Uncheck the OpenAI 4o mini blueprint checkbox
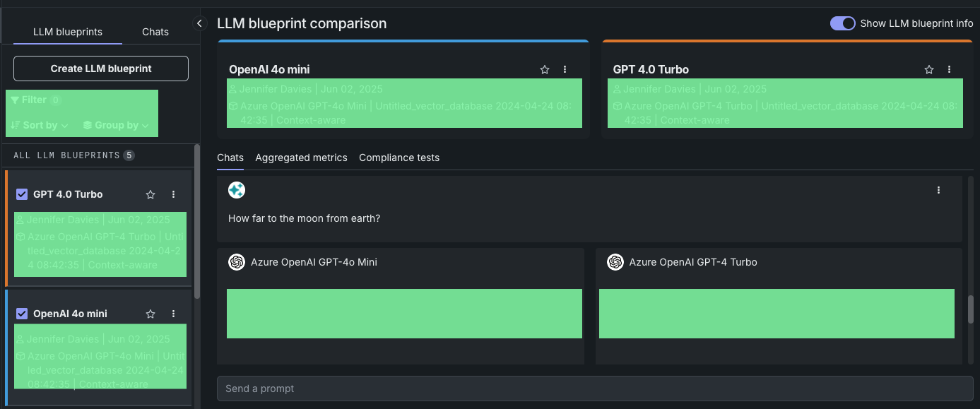The height and width of the screenshot is (409, 980). [x=22, y=314]
